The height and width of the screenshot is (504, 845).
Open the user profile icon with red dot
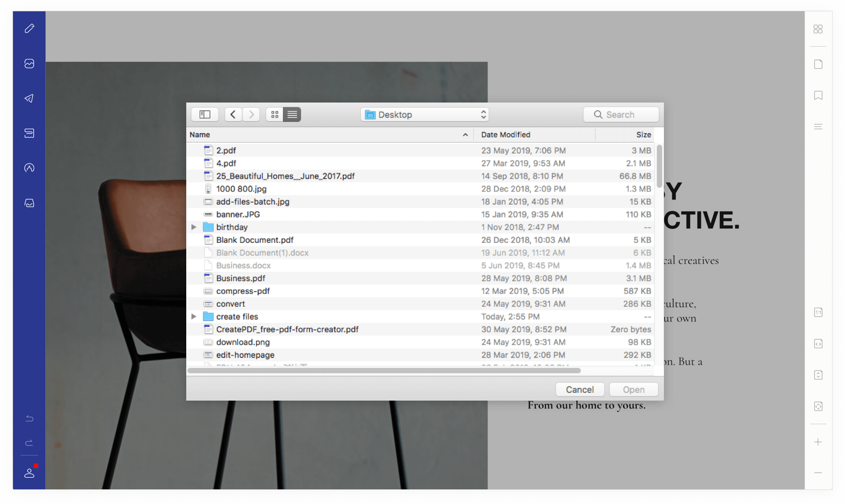(29, 473)
